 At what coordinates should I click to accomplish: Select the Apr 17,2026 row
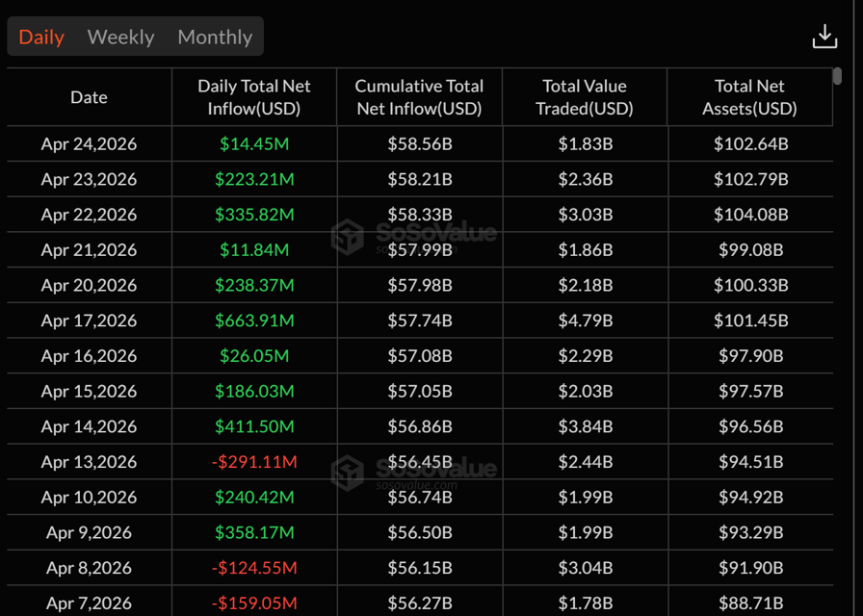[89, 321]
